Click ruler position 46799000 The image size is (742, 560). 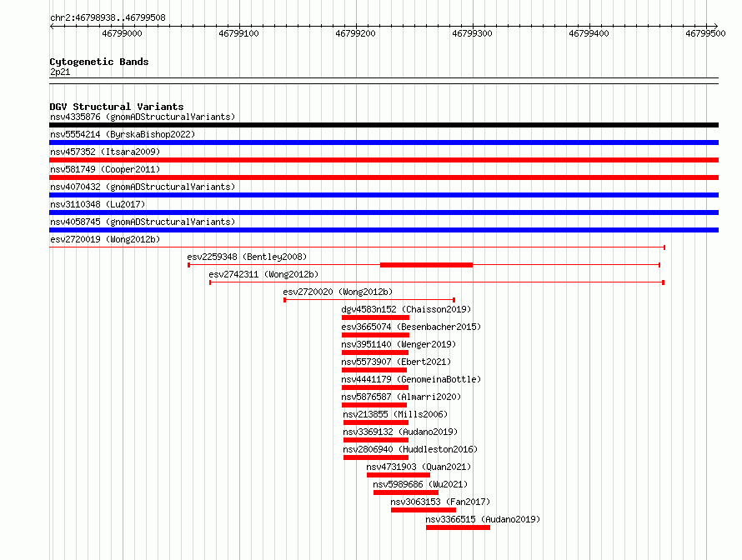point(122,33)
